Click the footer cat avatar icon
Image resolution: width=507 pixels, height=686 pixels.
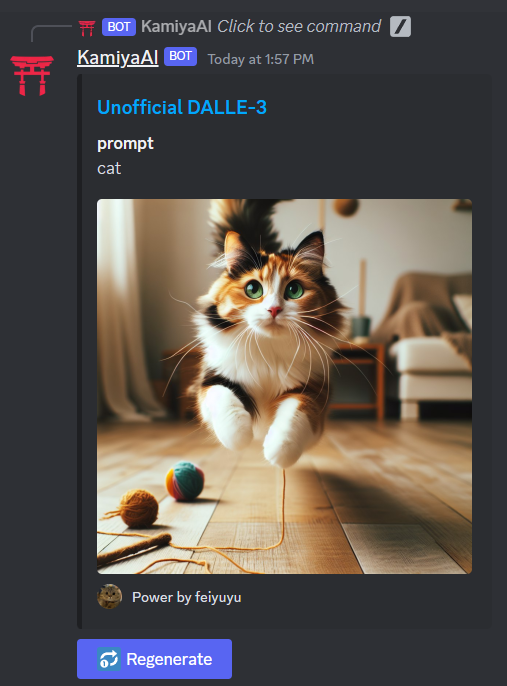click(x=109, y=597)
